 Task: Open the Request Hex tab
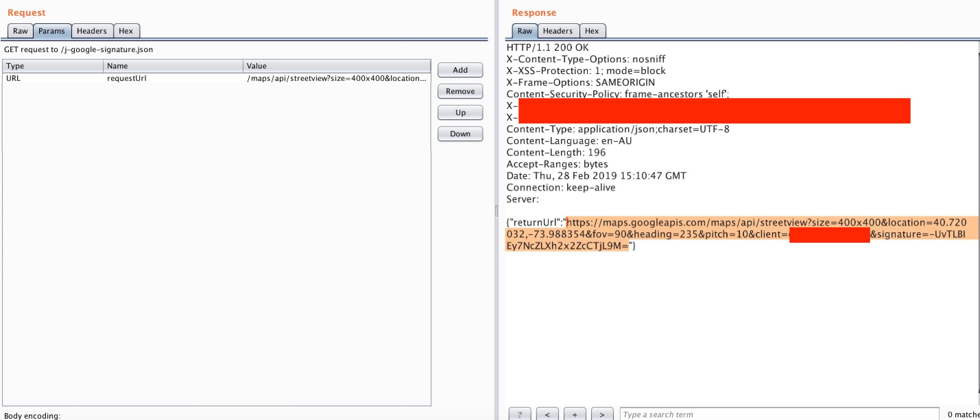pos(126,31)
